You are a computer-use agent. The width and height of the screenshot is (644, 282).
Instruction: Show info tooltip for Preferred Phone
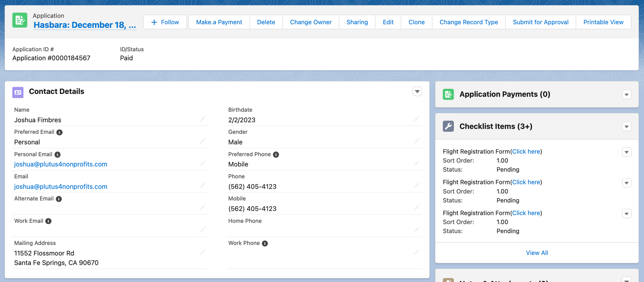click(x=276, y=155)
